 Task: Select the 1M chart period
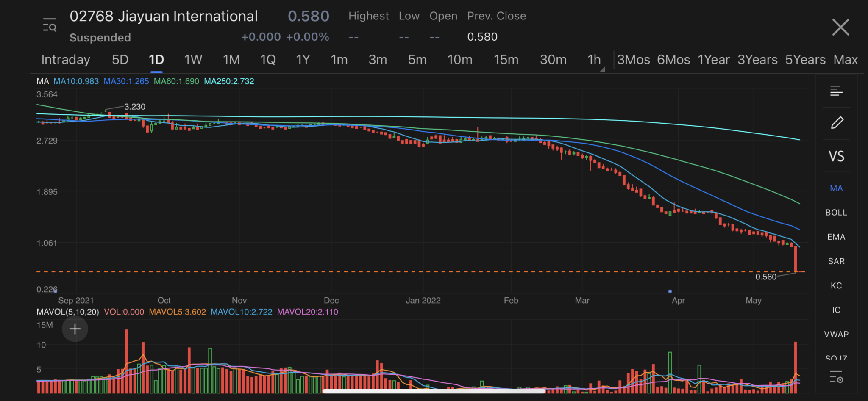tap(231, 60)
